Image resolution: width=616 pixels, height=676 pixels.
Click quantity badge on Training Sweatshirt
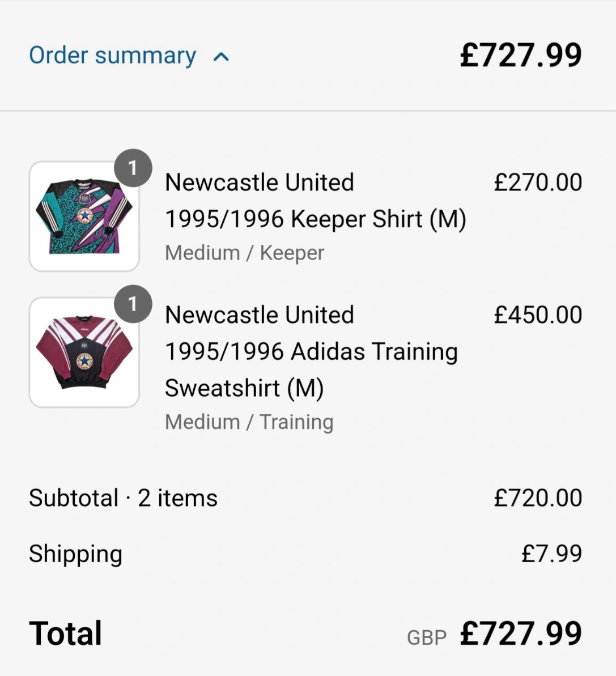click(133, 304)
